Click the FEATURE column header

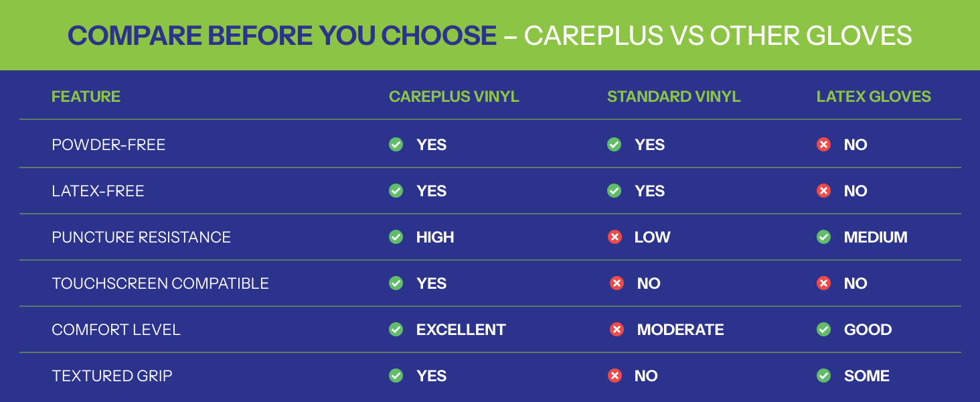pos(86,96)
